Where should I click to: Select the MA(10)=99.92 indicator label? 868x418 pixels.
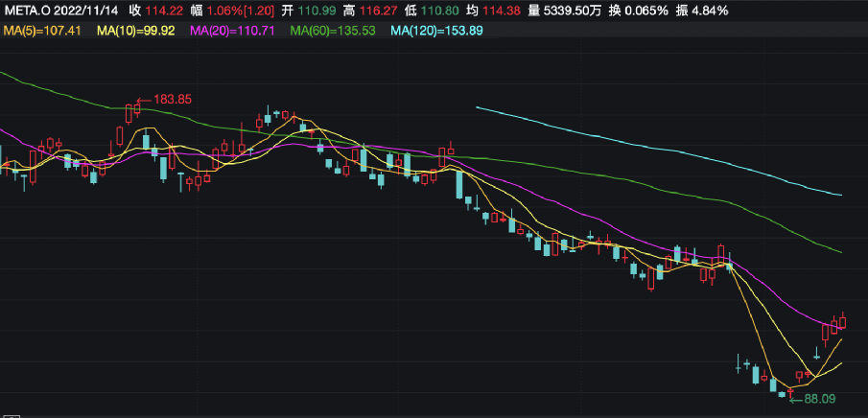pyautogui.click(x=136, y=32)
